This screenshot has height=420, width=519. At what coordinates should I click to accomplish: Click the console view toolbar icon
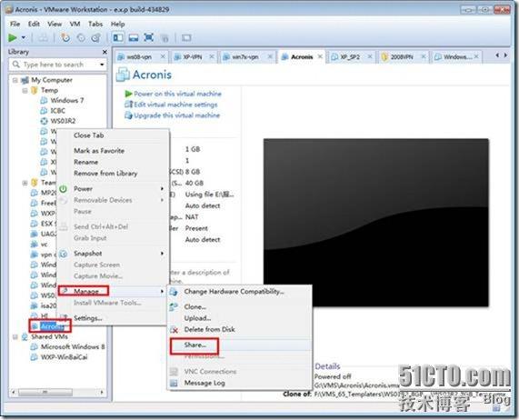[x=186, y=38]
